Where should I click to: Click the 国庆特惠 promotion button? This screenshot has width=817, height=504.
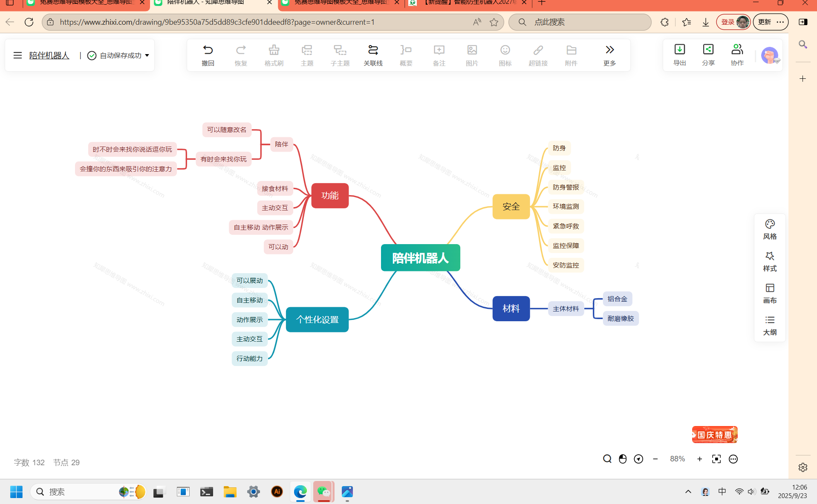(715, 435)
